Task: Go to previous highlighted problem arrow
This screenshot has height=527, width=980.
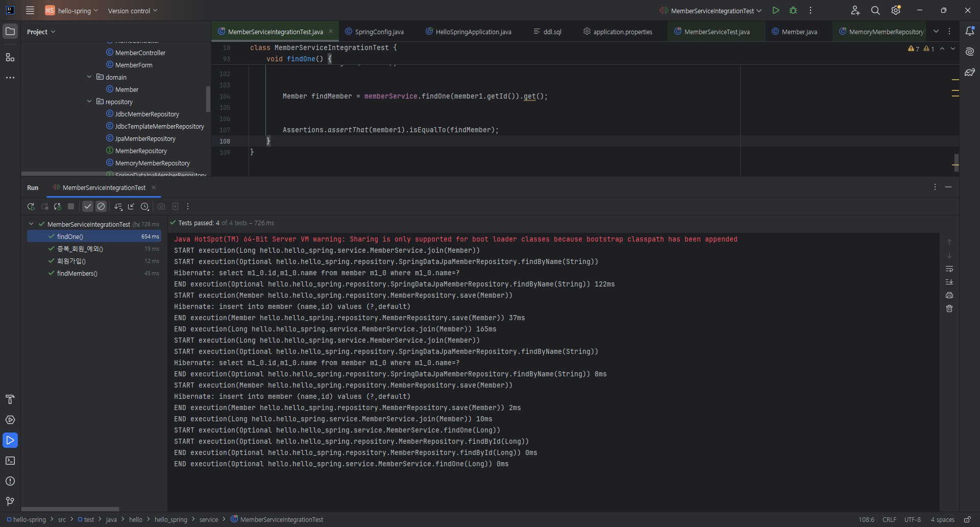Action: point(942,49)
